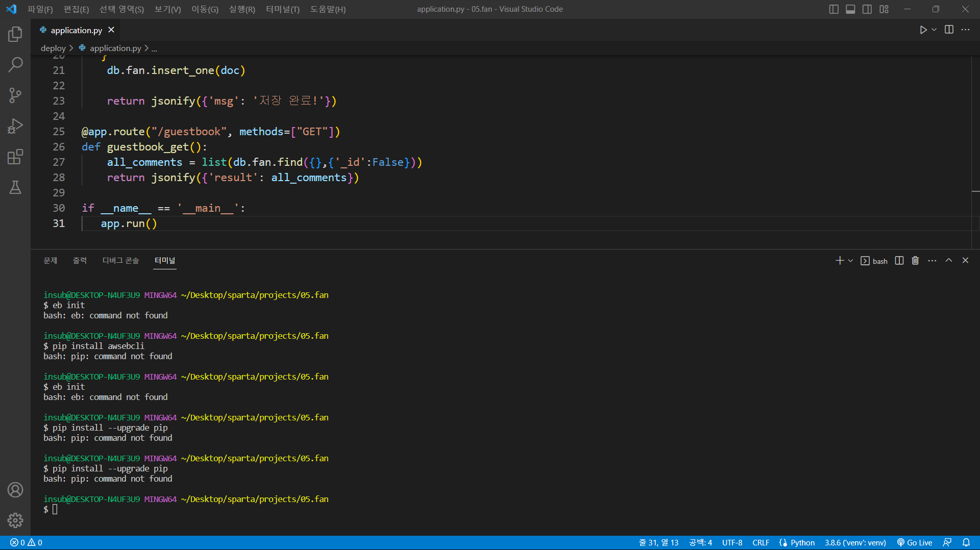
Task: Change indentation via 공백: 4 indicator
Action: point(701,543)
